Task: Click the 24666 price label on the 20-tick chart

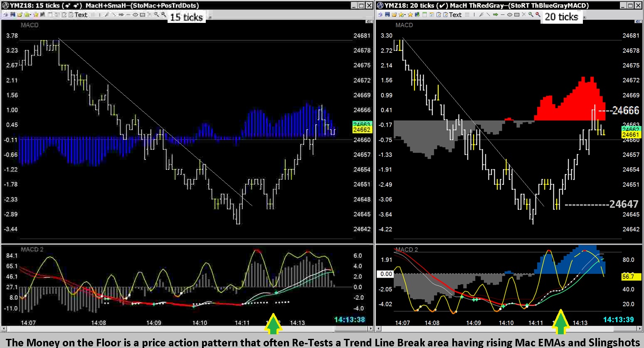Action: pyautogui.click(x=626, y=110)
